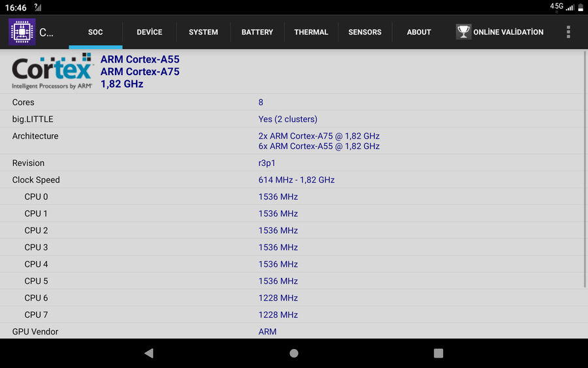
Task: Tap the Android home button
Action: pyautogui.click(x=294, y=353)
